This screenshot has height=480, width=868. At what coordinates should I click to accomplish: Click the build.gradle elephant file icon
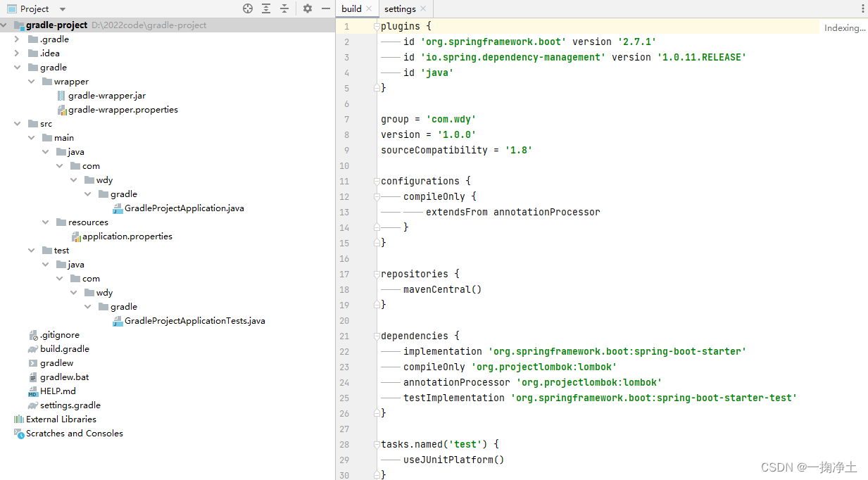point(33,349)
